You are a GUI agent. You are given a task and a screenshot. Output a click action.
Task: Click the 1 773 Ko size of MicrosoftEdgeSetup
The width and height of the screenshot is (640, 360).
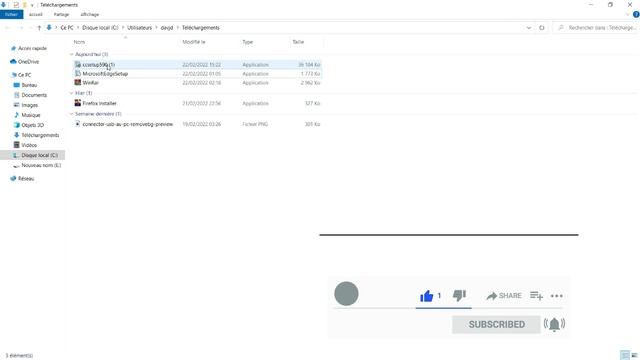(x=311, y=74)
